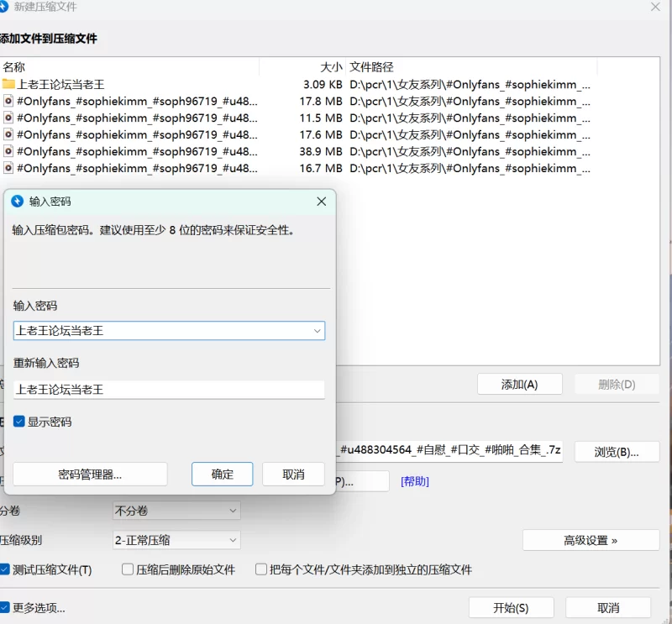Open the 2-正常压缩 compression level dropdown
The height and width of the screenshot is (624, 672).
click(x=176, y=540)
